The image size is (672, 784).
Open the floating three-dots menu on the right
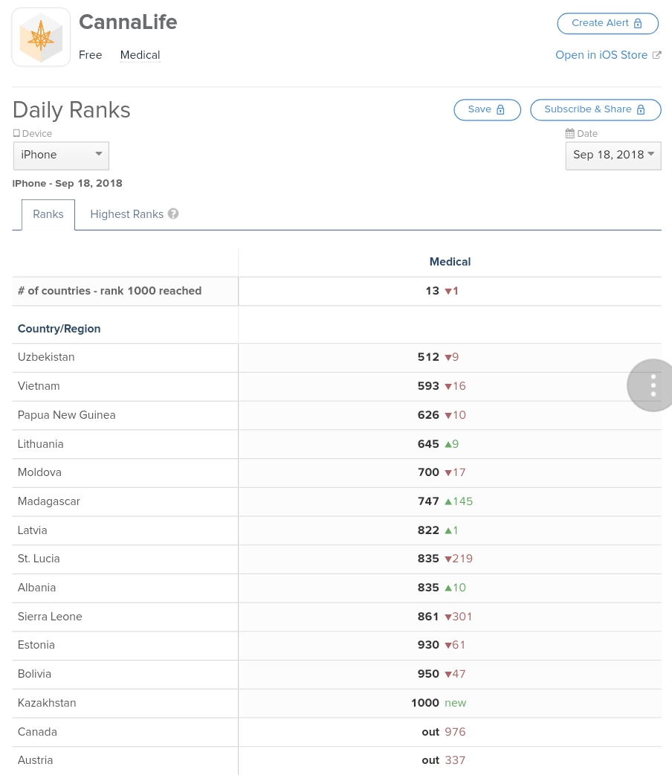pyautogui.click(x=652, y=385)
